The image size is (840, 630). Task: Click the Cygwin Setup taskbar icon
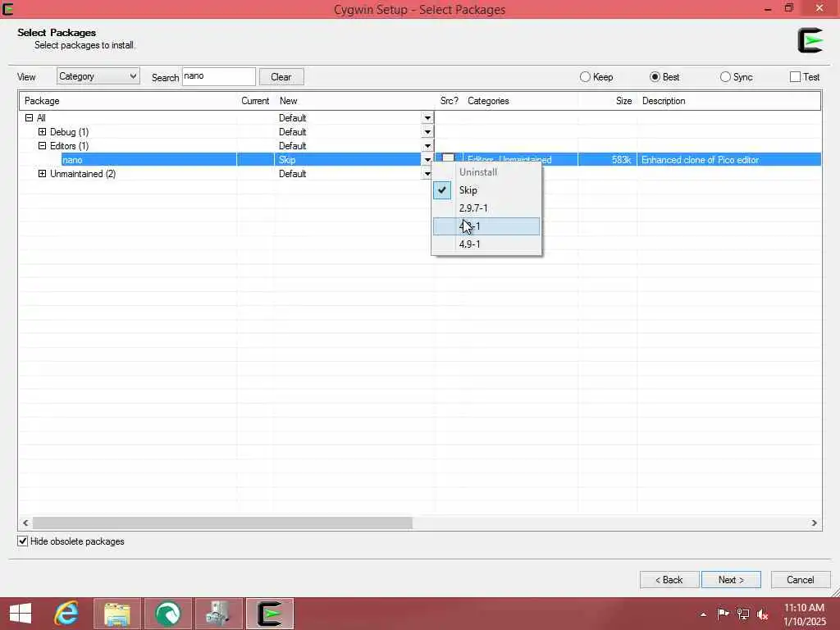269,614
